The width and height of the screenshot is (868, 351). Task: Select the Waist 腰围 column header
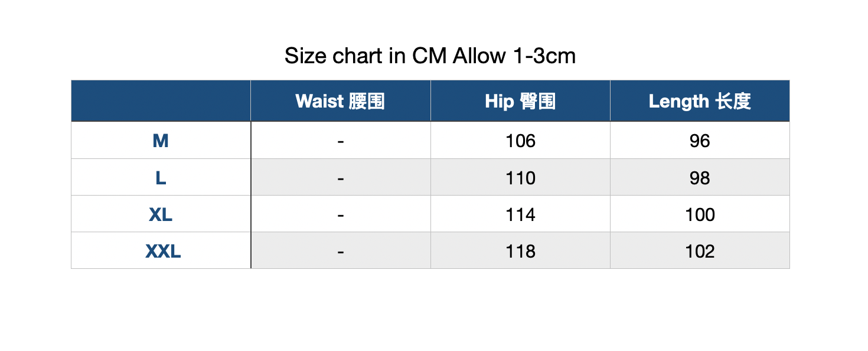point(341,101)
